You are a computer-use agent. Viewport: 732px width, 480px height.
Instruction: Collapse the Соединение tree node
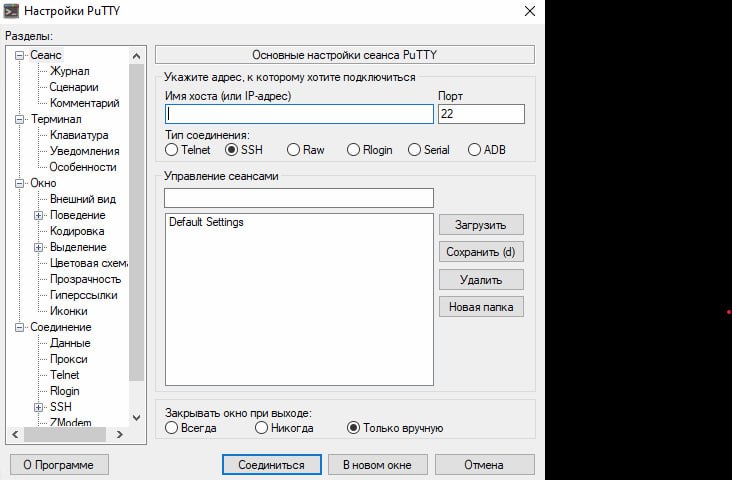tap(19, 327)
